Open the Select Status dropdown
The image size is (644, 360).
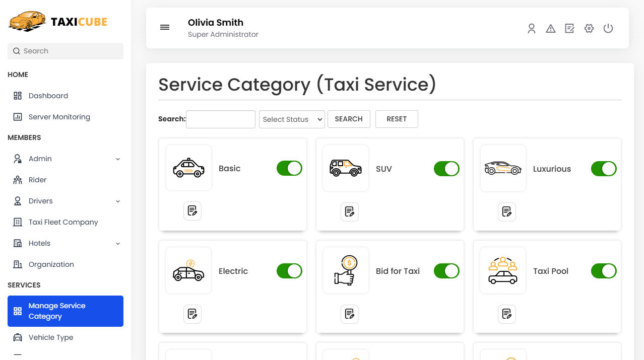292,119
